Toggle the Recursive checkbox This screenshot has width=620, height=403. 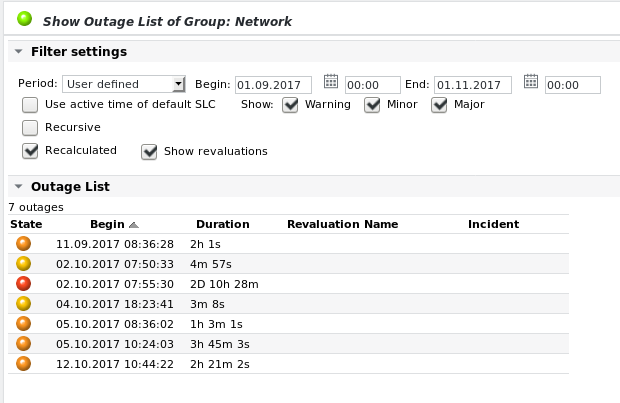click(x=30, y=128)
